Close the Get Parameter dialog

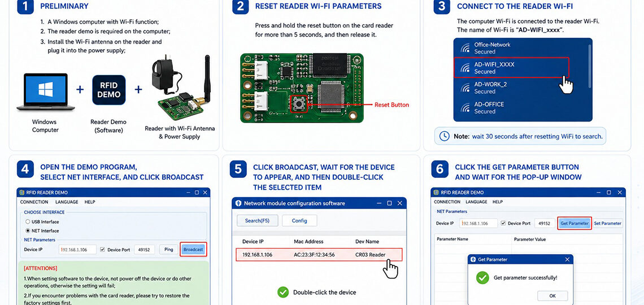[567, 259]
